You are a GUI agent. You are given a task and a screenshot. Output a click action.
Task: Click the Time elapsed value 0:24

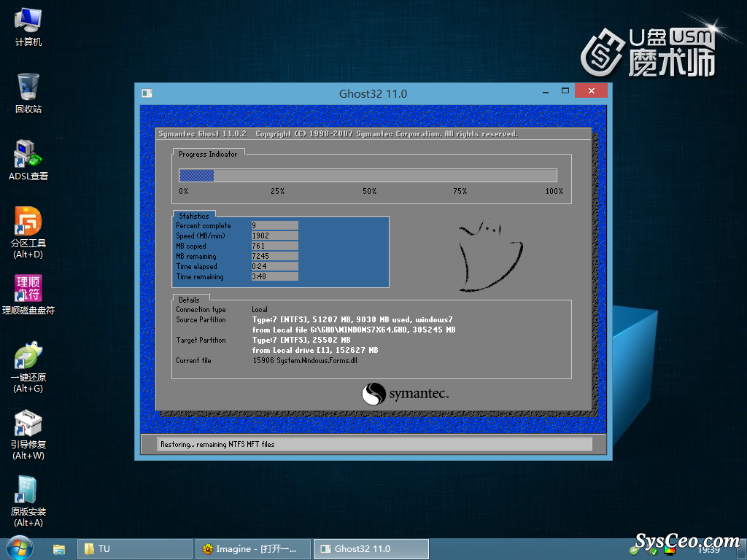pos(274,266)
